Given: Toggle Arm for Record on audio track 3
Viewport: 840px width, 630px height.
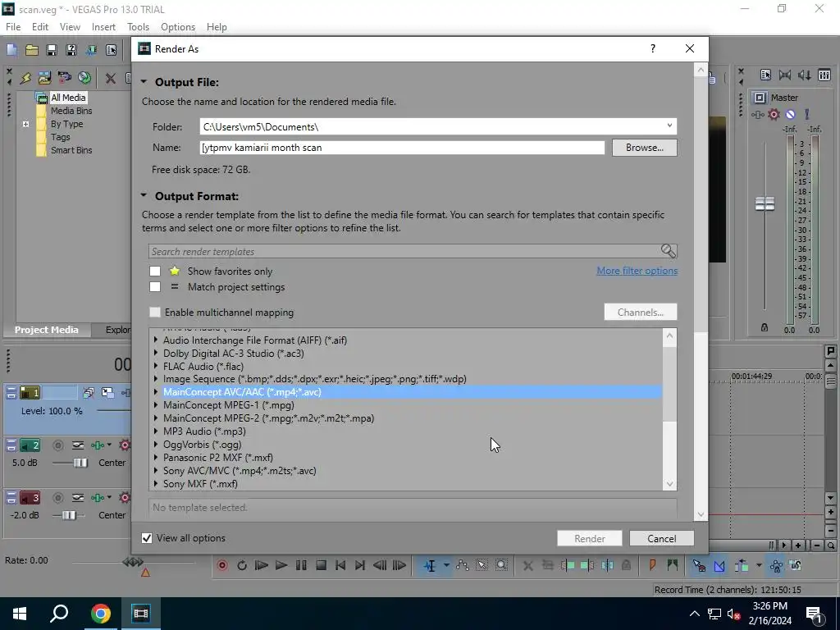Looking at the screenshot, I should point(58,498).
